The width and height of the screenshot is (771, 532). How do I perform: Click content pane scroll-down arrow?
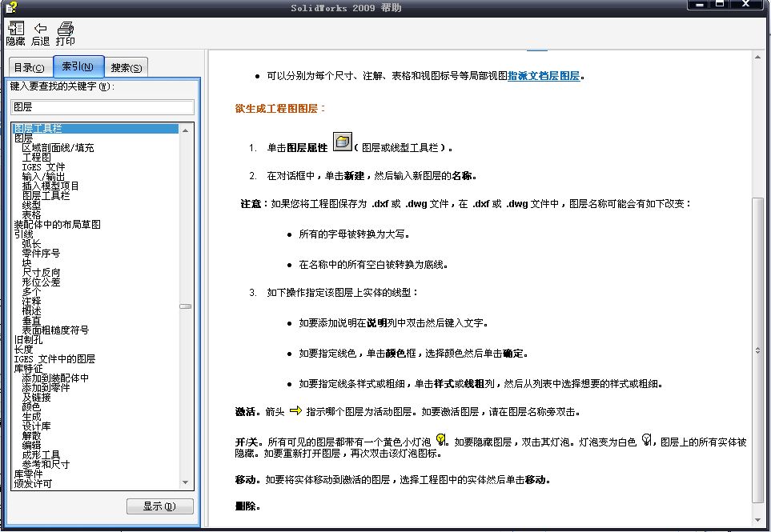(757, 520)
